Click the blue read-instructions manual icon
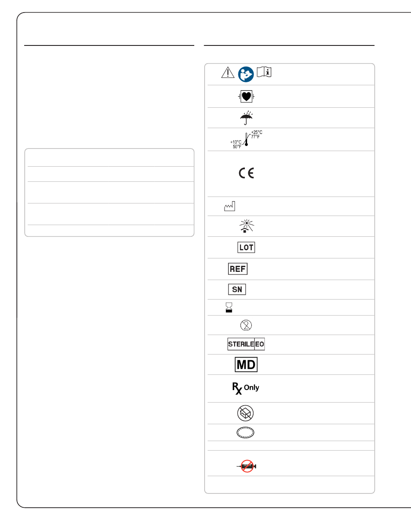Screen dimensions: 411x532 [x=246, y=74]
